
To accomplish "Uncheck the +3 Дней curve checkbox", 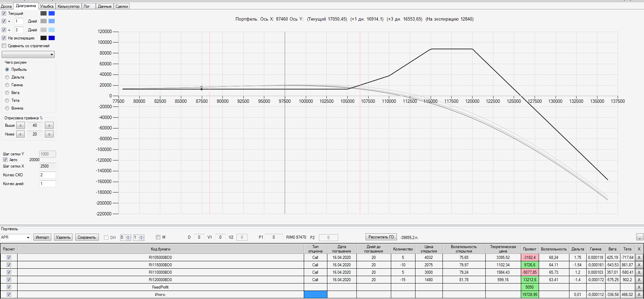I will [4, 30].
